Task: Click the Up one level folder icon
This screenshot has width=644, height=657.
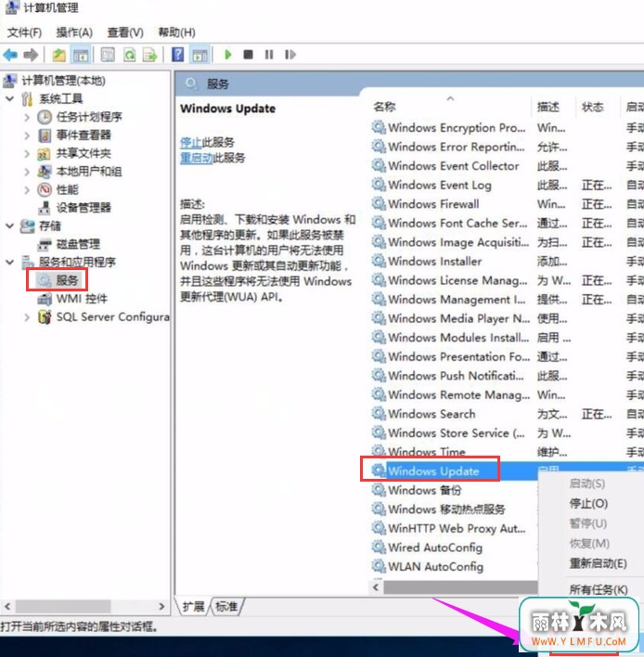Action: point(58,55)
